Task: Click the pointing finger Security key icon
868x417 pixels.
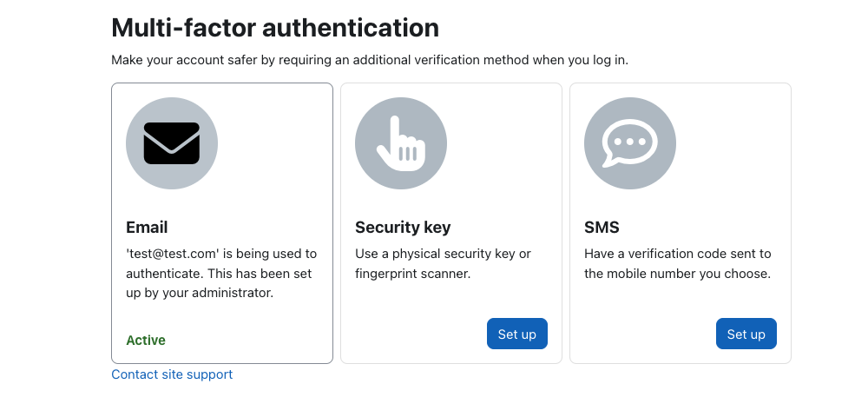Action: tap(401, 143)
